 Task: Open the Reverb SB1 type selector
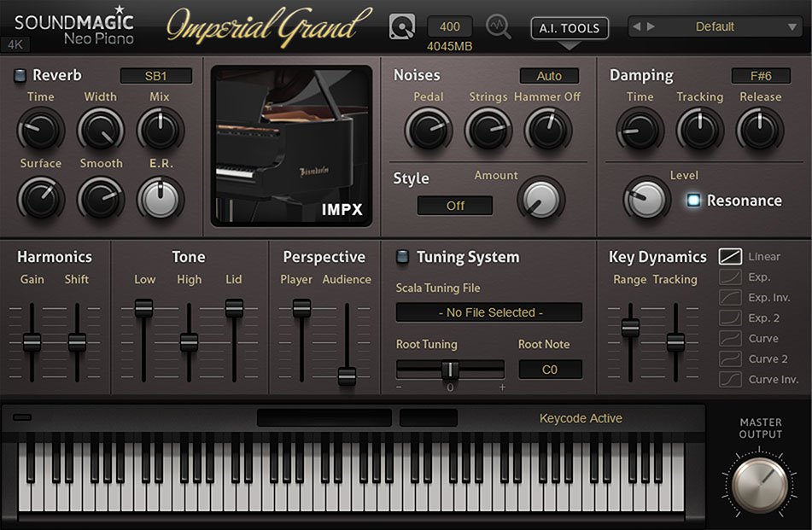coord(156,76)
